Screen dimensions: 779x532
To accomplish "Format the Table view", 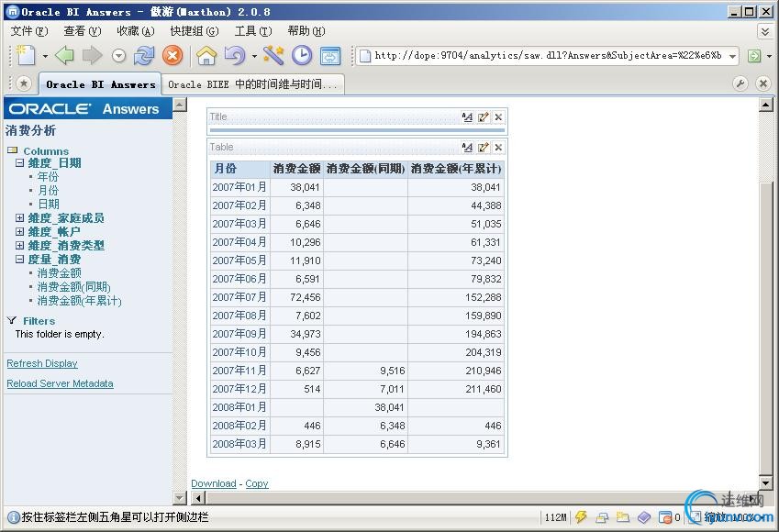I will pos(467,147).
